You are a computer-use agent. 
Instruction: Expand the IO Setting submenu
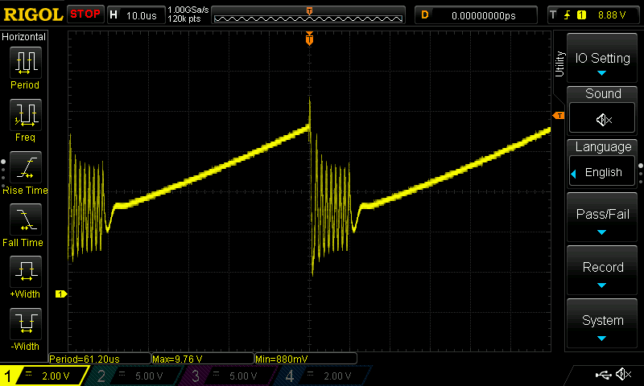pos(602,58)
